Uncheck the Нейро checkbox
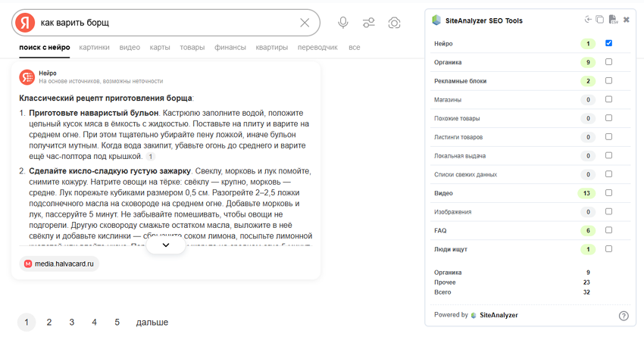644x340 pixels. [608, 43]
